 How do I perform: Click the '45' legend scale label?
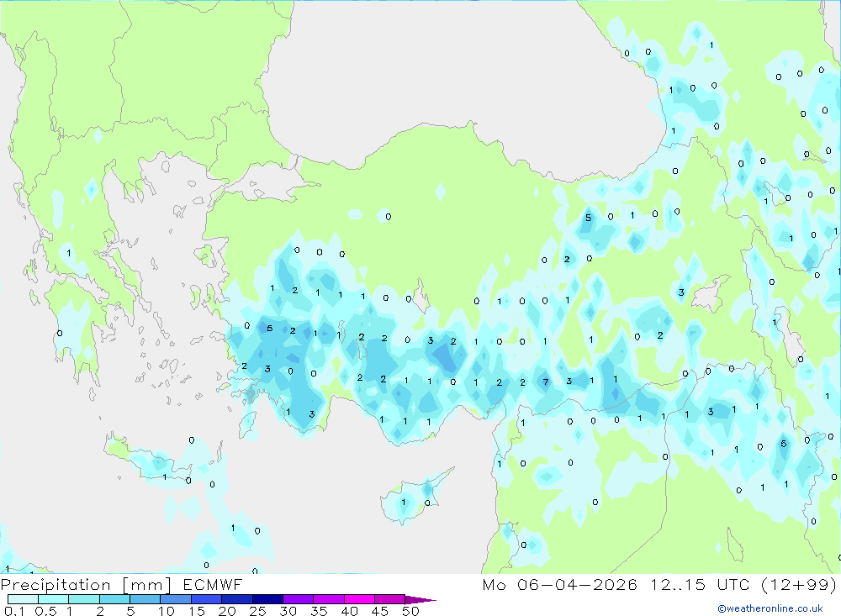click(x=380, y=611)
